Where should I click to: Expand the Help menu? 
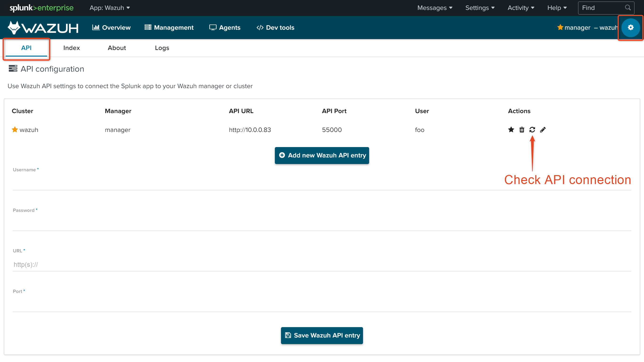[x=557, y=8]
